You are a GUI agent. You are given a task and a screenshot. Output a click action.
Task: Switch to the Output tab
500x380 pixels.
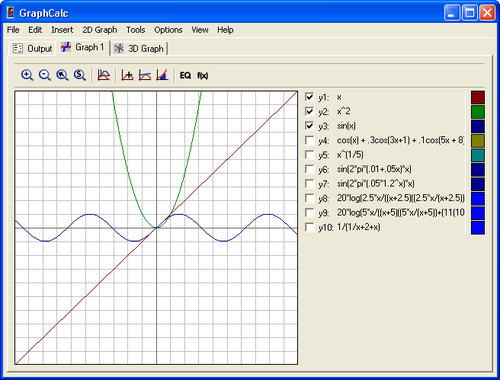(32, 49)
